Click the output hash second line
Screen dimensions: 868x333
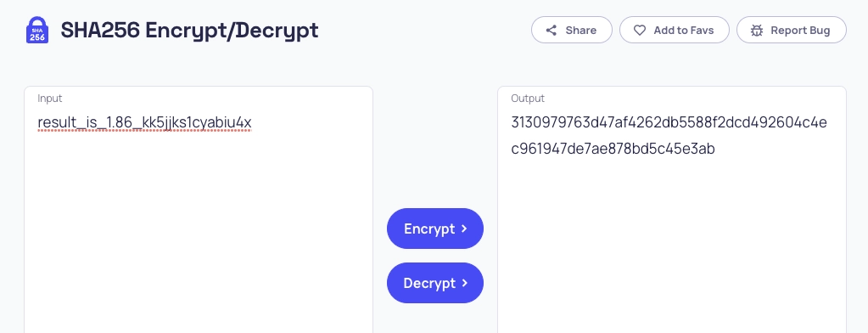[x=613, y=149]
